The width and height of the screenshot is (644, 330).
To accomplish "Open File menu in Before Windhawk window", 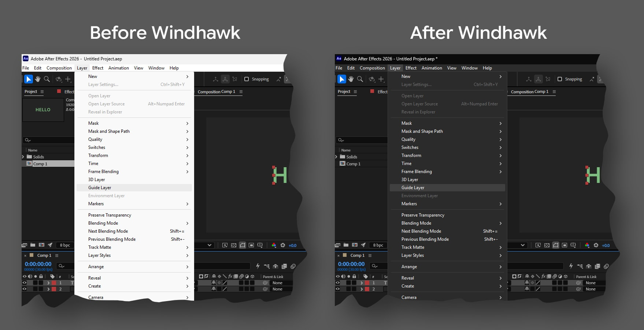I will tap(26, 68).
